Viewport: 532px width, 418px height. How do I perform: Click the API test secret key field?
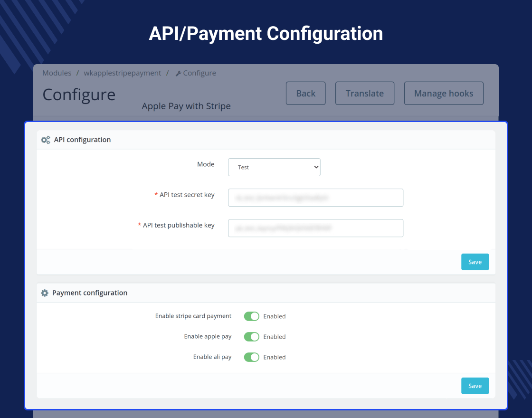315,198
